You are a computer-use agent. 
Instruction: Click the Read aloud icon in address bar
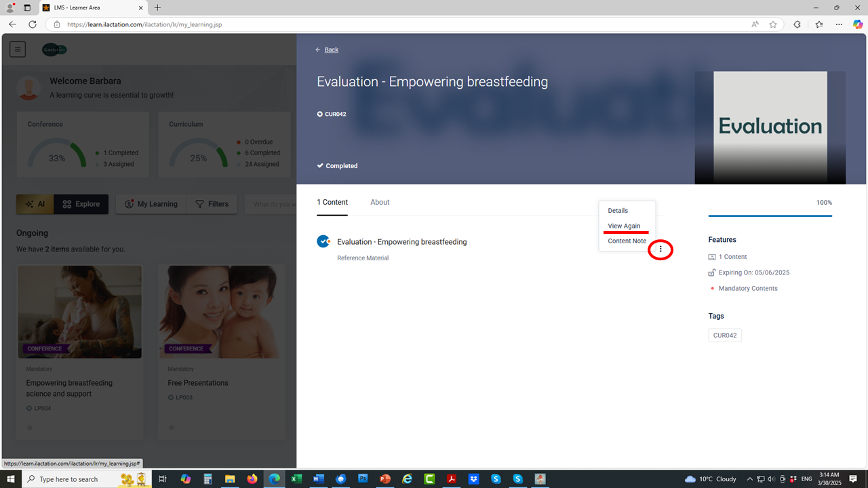(755, 24)
